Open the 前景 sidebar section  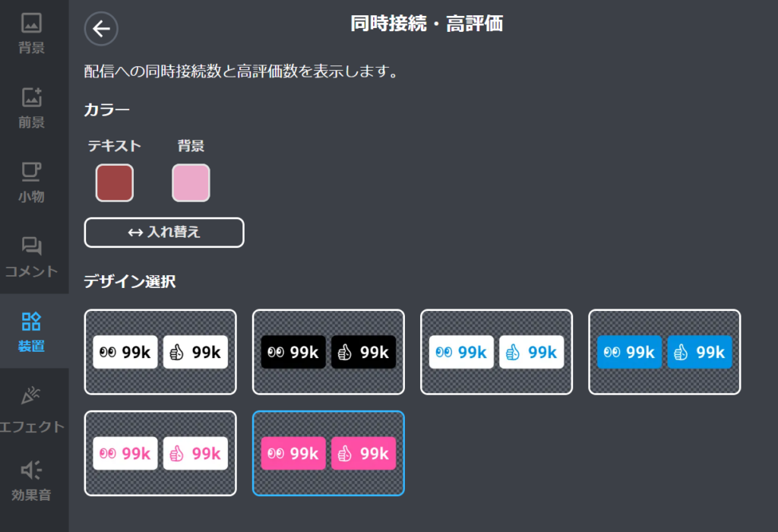click(32, 108)
